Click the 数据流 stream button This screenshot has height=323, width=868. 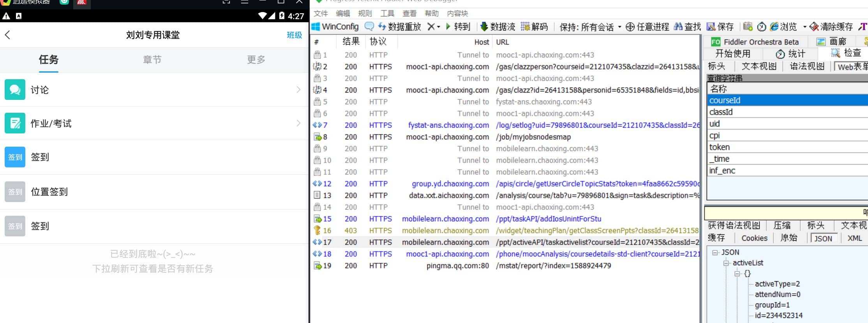pos(498,27)
